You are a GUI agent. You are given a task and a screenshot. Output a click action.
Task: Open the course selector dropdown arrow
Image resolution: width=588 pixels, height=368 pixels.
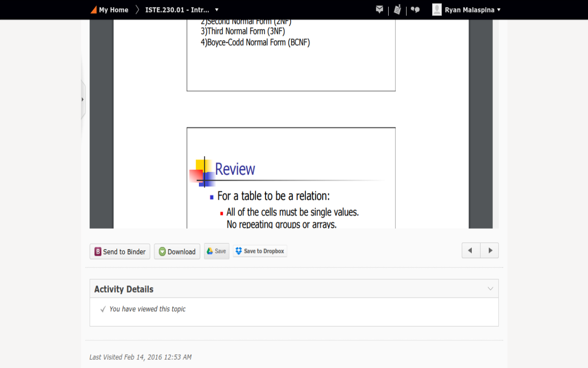pos(217,10)
